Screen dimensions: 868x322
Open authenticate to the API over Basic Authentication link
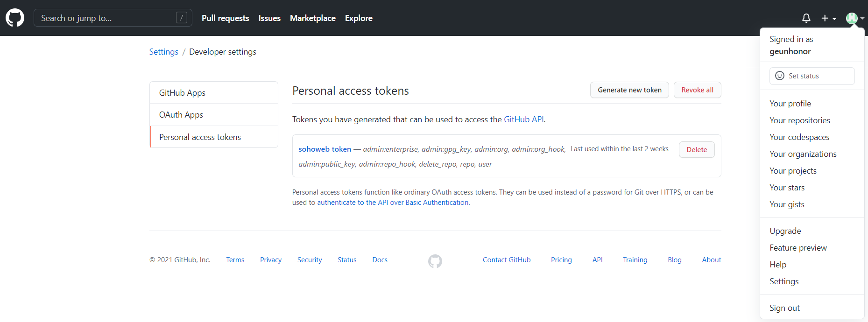(x=393, y=203)
